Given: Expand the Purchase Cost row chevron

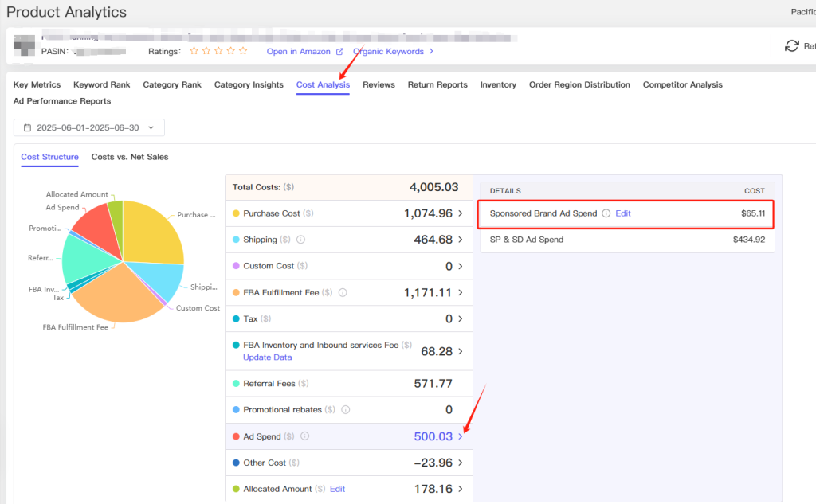Looking at the screenshot, I should 461,213.
